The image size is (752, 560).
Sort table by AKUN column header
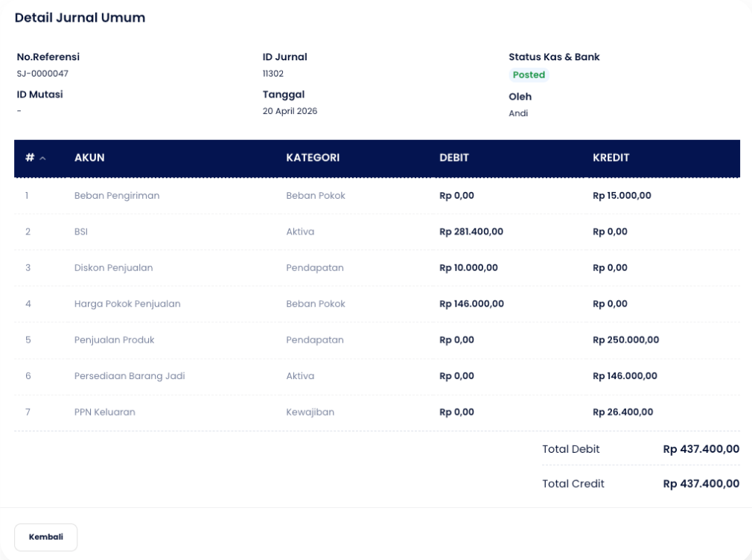[x=89, y=158]
